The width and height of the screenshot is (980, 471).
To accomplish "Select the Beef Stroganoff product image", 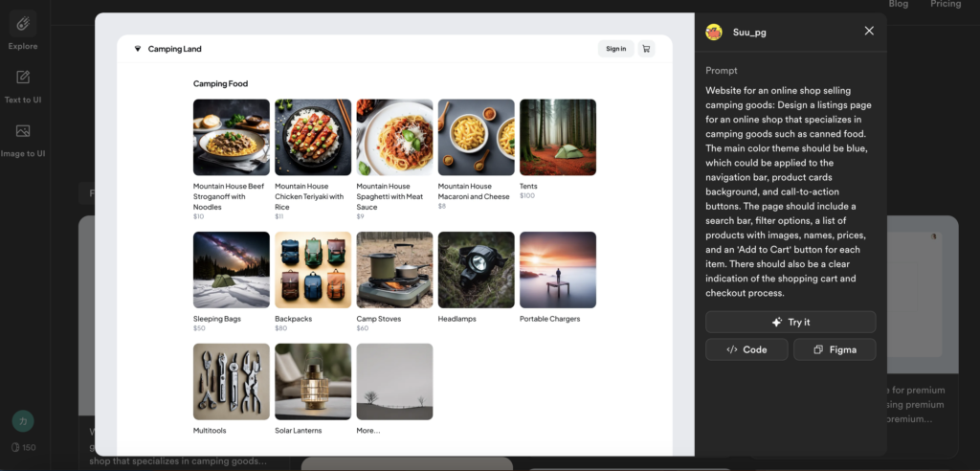I will [x=232, y=137].
